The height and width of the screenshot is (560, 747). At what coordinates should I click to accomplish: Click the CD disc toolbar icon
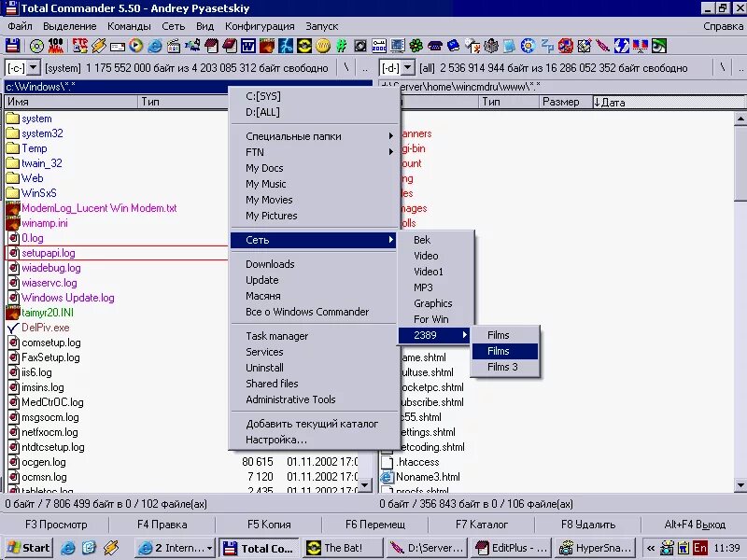click(x=36, y=46)
